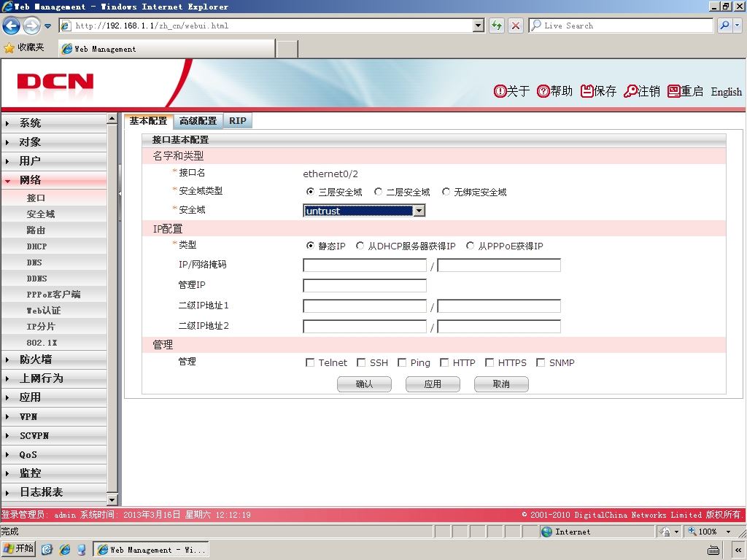Collapse the Network (网络) menu
The image size is (747, 560).
click(x=54, y=180)
